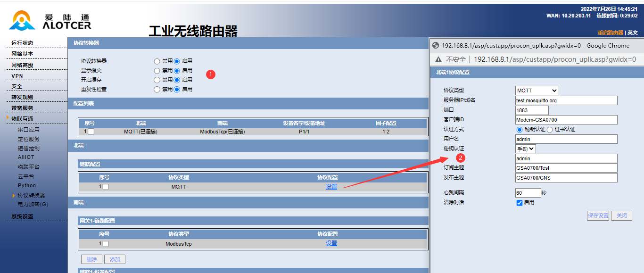This screenshot has width=644, height=273.
Task: Click the 添加 button below the ModbusTcp table
Action: (x=116, y=259)
